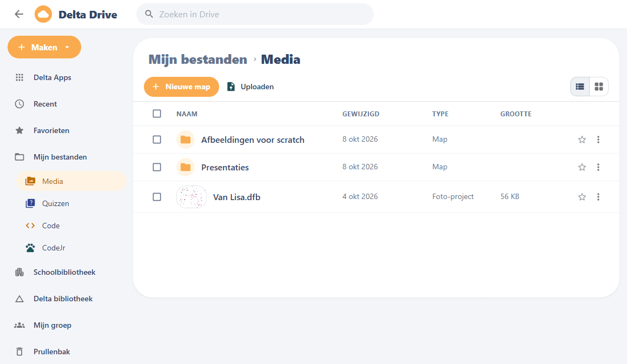Open the Afbeeldingen voor scratch folder name
This screenshot has height=364, width=627.
tap(253, 140)
